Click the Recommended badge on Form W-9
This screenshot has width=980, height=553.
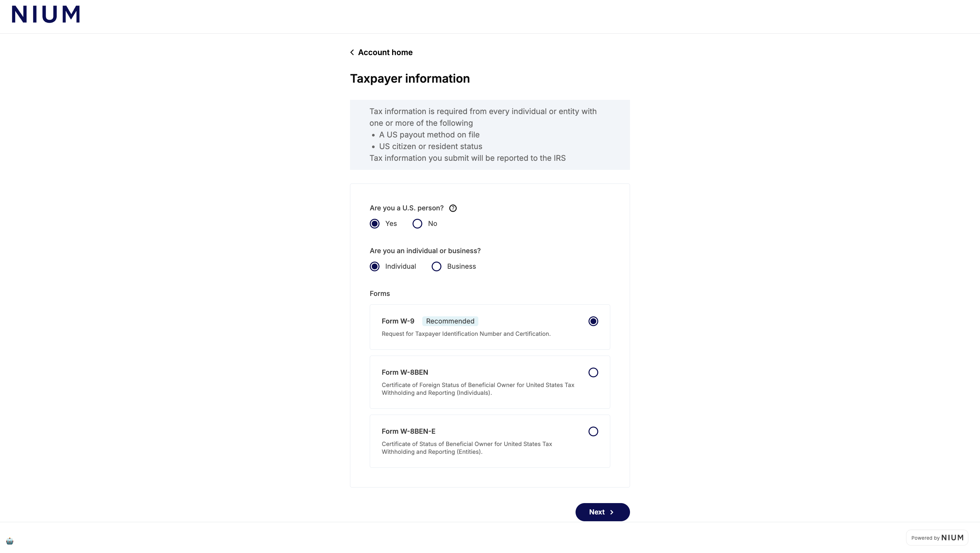click(450, 321)
